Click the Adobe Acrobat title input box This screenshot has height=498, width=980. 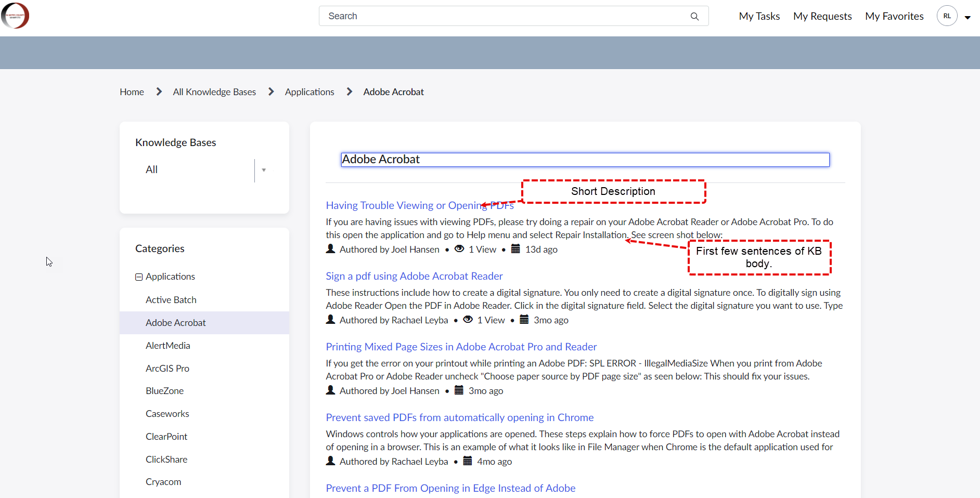[585, 159]
